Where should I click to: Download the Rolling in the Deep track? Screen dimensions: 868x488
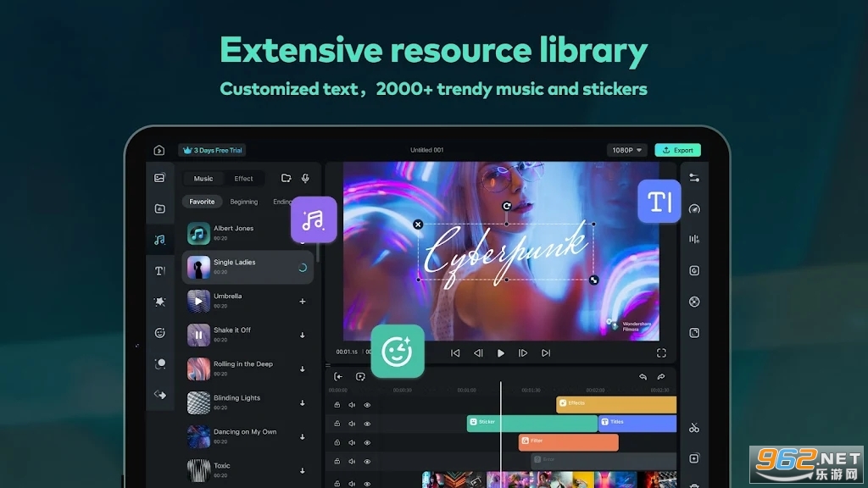(303, 369)
